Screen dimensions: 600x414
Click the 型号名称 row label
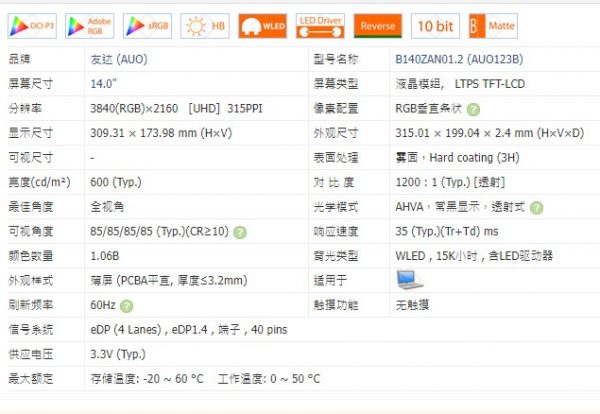coord(336,59)
